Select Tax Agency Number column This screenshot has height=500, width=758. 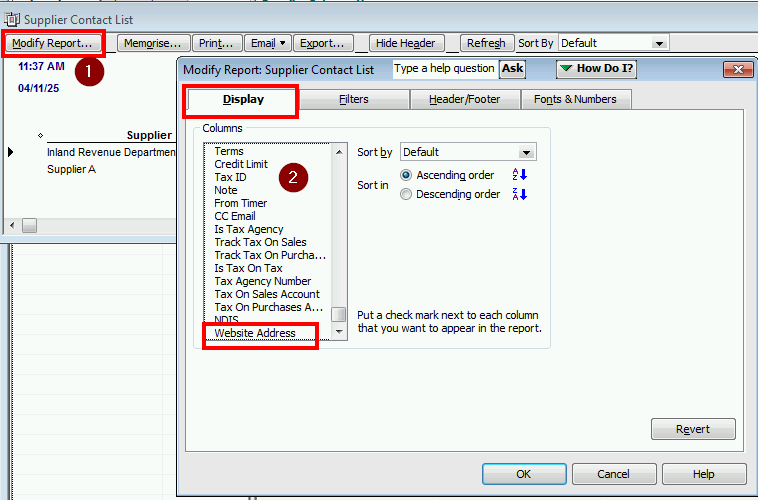pos(263,281)
